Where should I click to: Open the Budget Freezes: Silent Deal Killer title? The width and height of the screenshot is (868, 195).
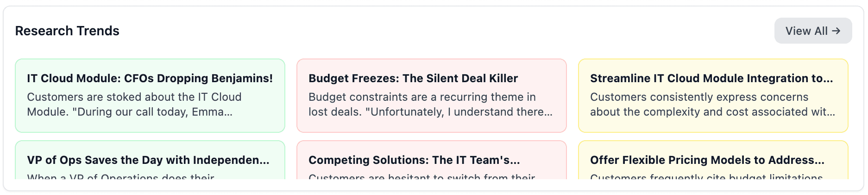[413, 78]
